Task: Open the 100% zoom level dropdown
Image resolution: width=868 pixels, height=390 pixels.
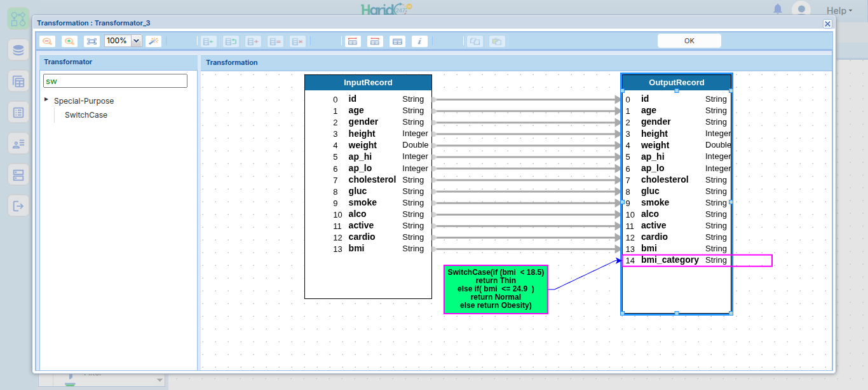Action: point(136,41)
